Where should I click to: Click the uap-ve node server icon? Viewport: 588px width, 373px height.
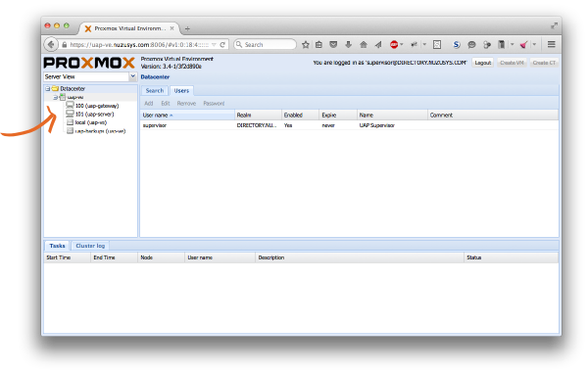point(63,97)
